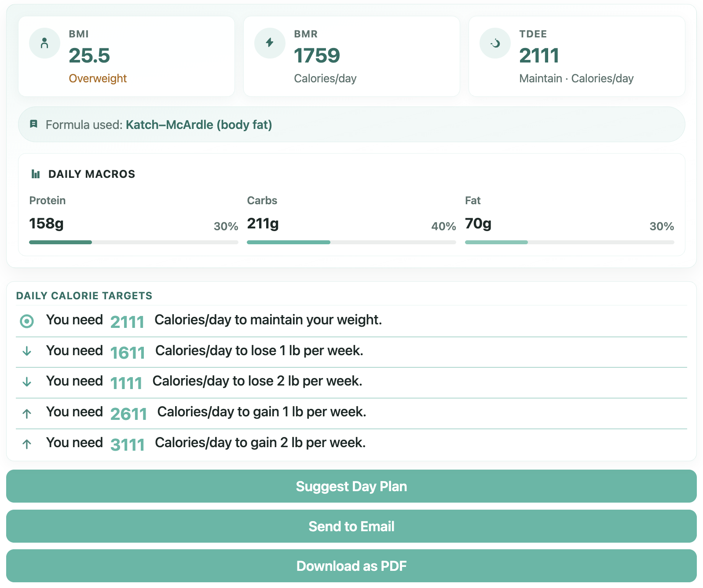The height and width of the screenshot is (588, 703).
Task: Select the fat amount 70g
Action: (478, 224)
